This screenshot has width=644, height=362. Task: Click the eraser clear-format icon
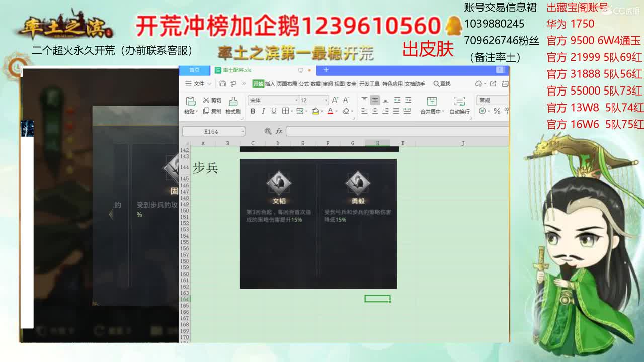(x=346, y=111)
